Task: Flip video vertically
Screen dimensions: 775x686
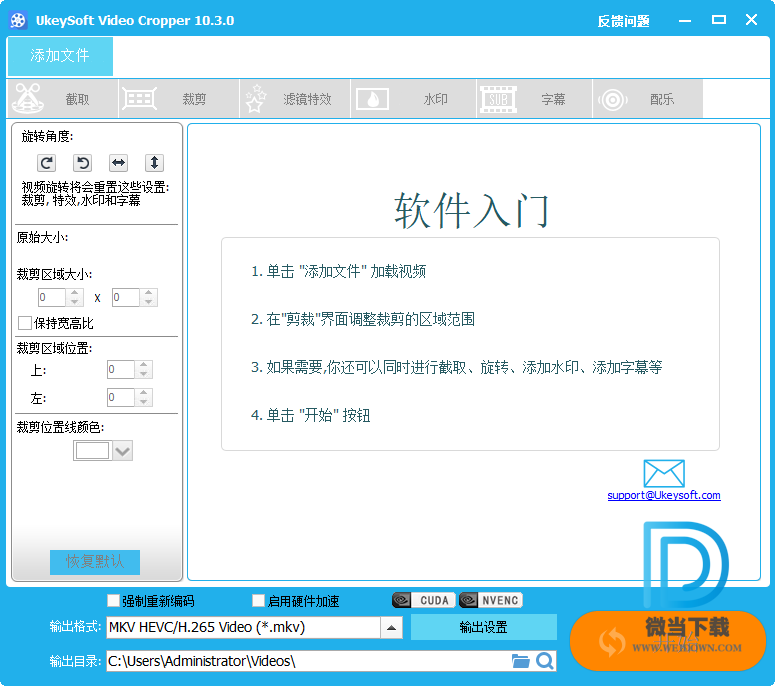Action: 154,163
